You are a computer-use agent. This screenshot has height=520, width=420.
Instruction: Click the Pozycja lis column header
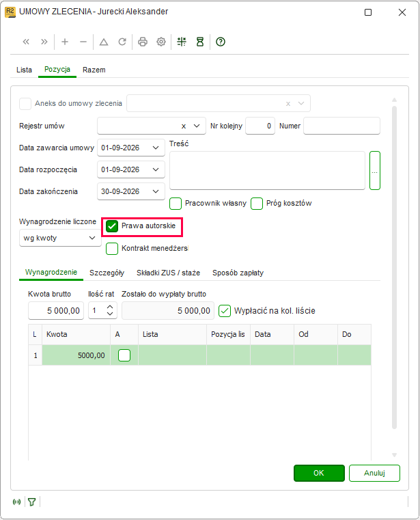228,334
